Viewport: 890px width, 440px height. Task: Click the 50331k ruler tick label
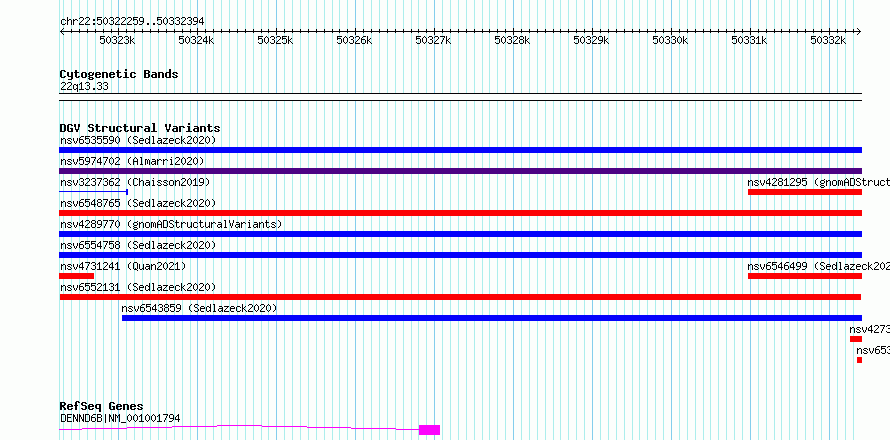pos(749,40)
